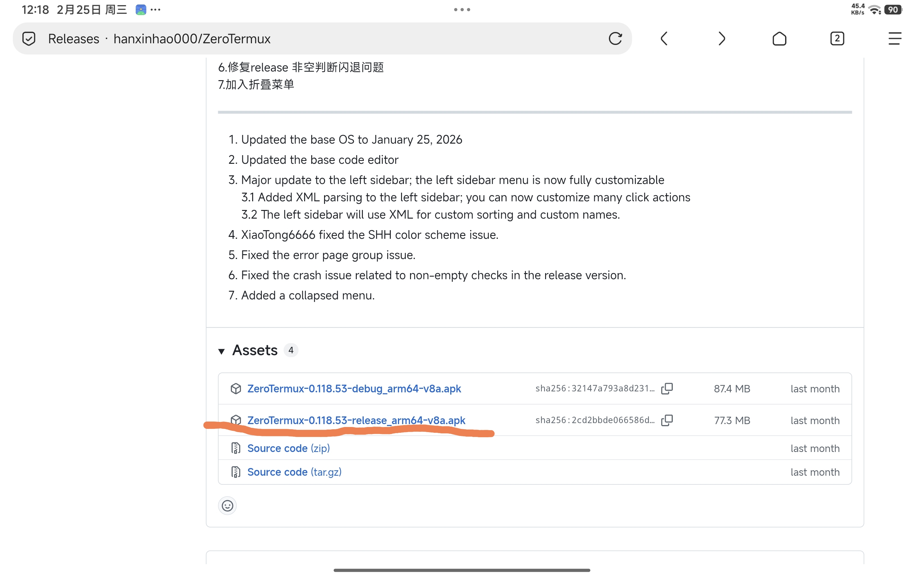Copy sha256 of debug apk
This screenshot has width=924, height=577.
(667, 389)
